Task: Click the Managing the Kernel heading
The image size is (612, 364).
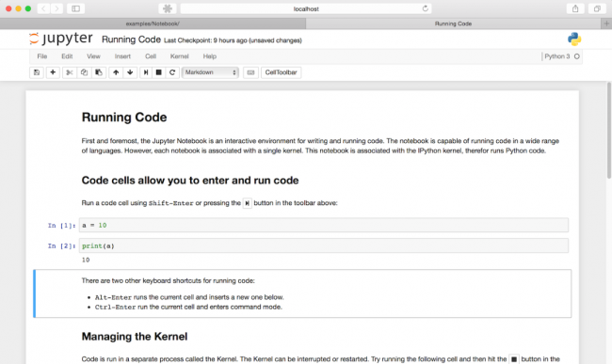Action: 135,337
